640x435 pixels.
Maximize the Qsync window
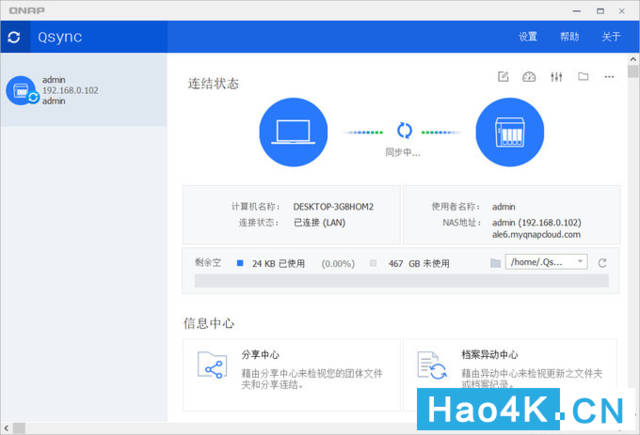click(x=600, y=11)
